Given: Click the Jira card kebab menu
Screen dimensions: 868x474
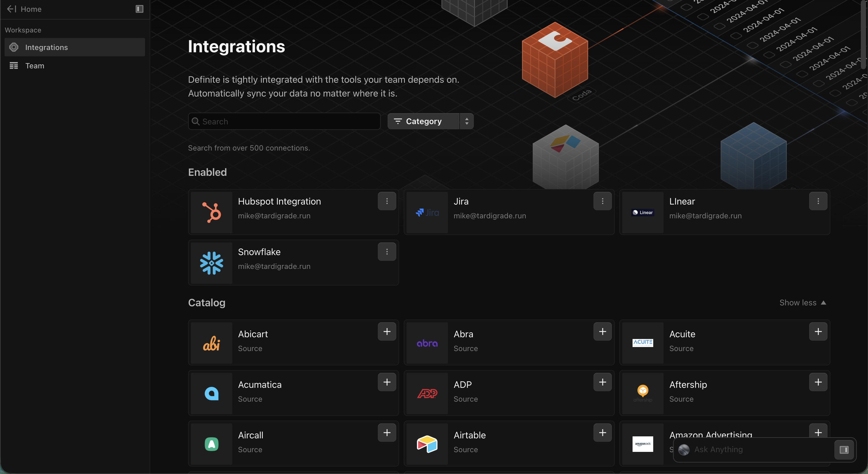Looking at the screenshot, I should 602,201.
